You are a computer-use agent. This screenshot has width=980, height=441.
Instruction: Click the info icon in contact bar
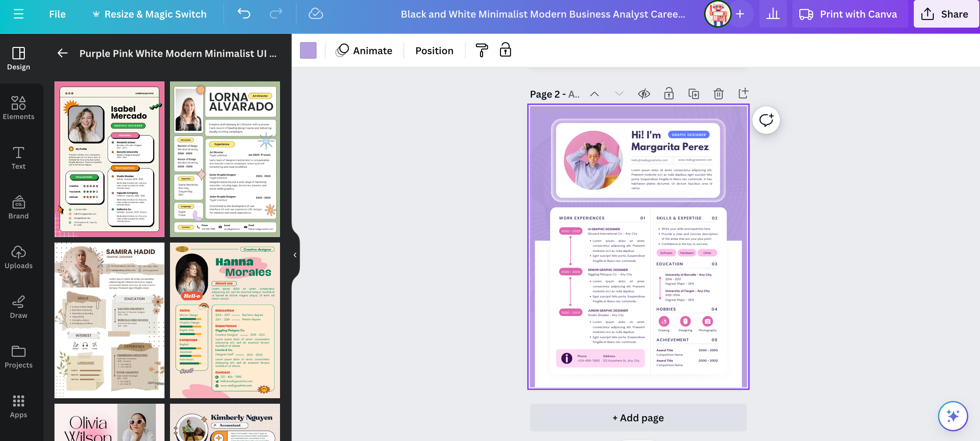567,358
